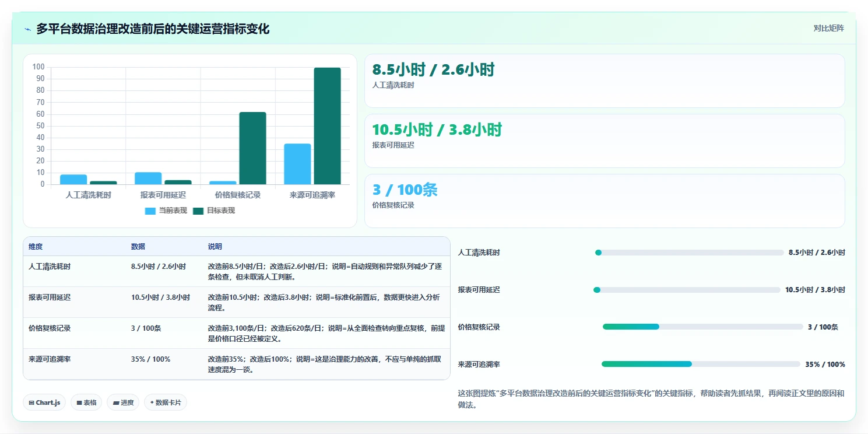Screen dimensions: 868x434
Task: Click the 人工清洗耗时 current bar in chart
Action: (73, 180)
